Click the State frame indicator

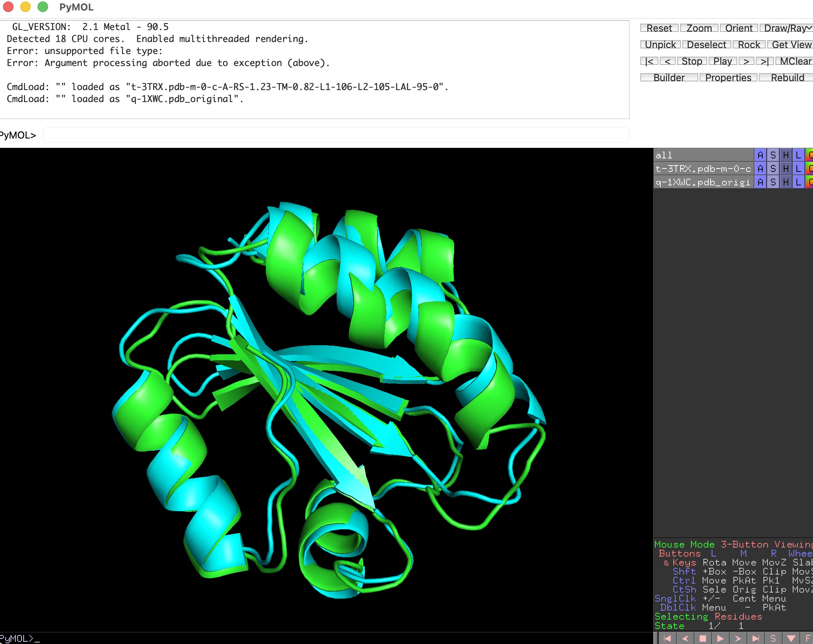coord(700,626)
